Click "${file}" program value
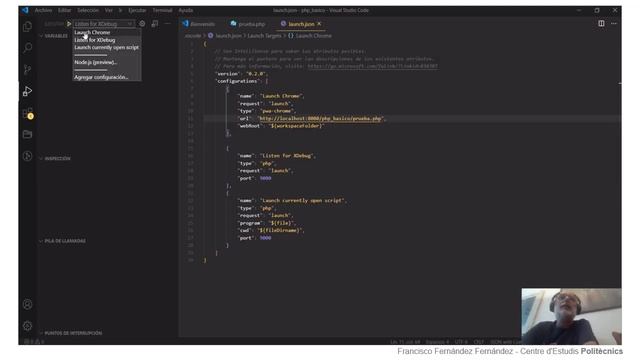This screenshot has width=640, height=360. pyautogui.click(x=281, y=223)
